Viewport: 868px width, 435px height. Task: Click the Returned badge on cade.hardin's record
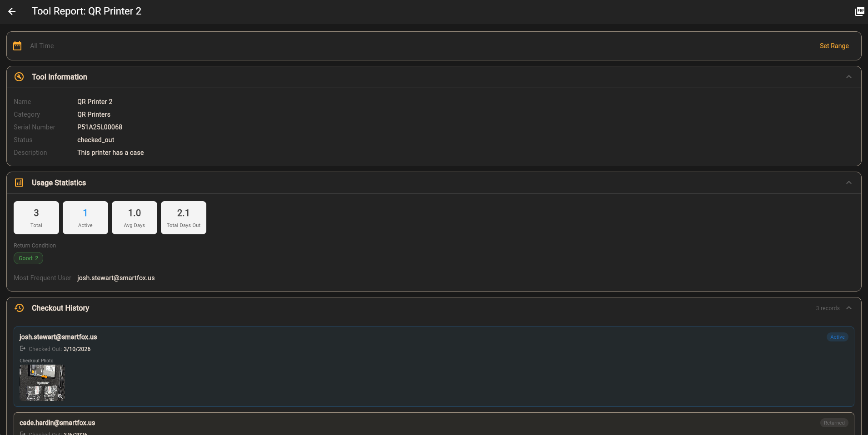834,423
